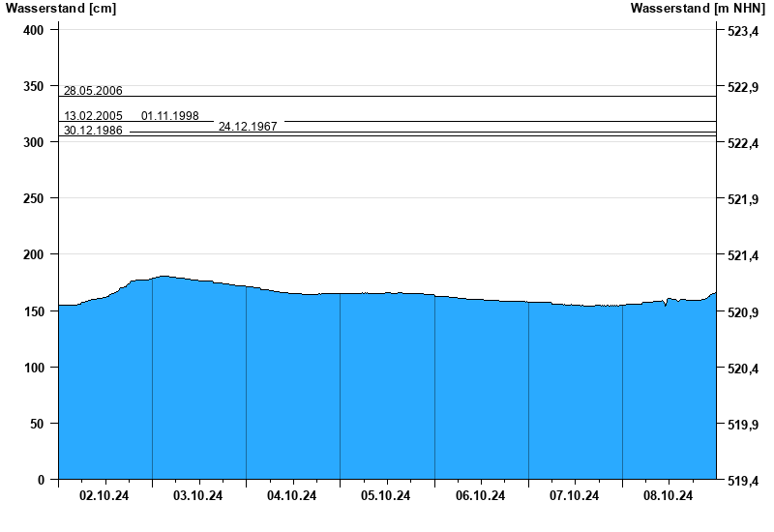Click the 519,4 value on right axis
The image size is (774, 532).
[x=742, y=481]
